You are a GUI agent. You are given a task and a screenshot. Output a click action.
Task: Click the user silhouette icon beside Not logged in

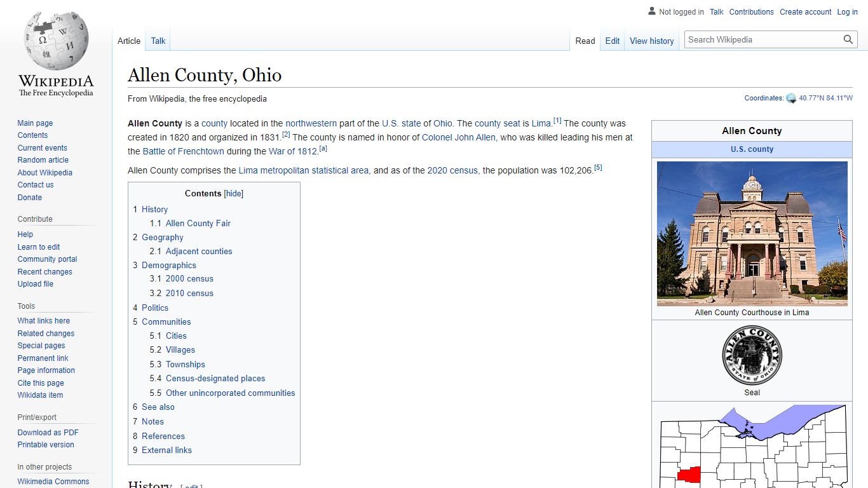(x=651, y=11)
